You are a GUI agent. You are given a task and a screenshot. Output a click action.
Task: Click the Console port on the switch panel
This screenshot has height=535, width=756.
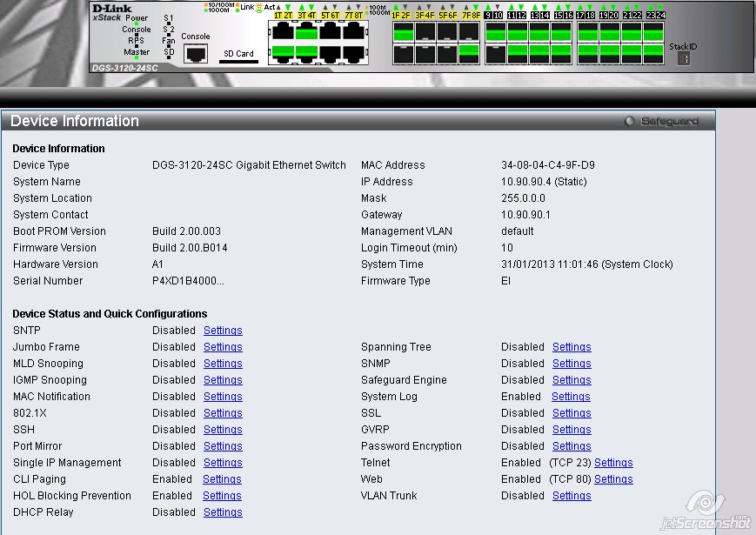pyautogui.click(x=196, y=52)
